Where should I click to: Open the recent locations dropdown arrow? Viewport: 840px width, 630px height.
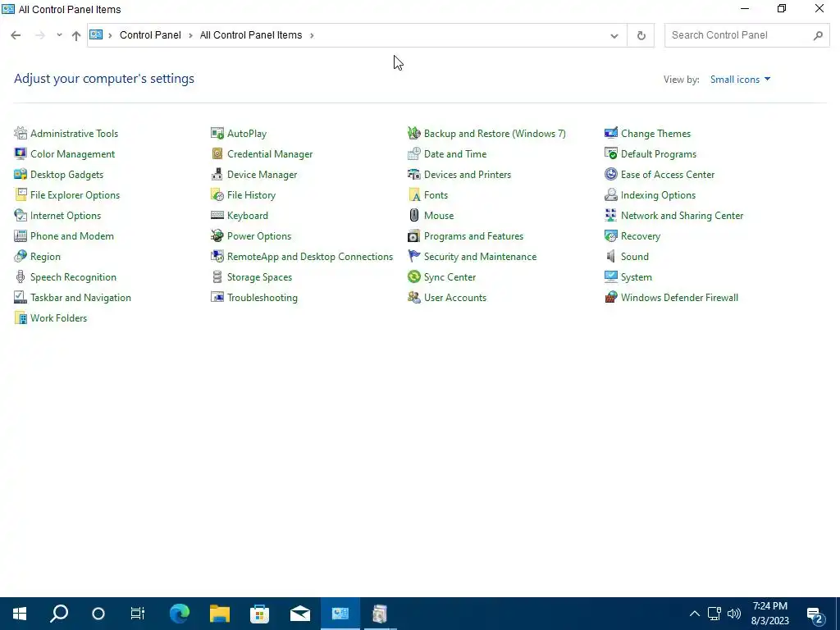pyautogui.click(x=59, y=34)
